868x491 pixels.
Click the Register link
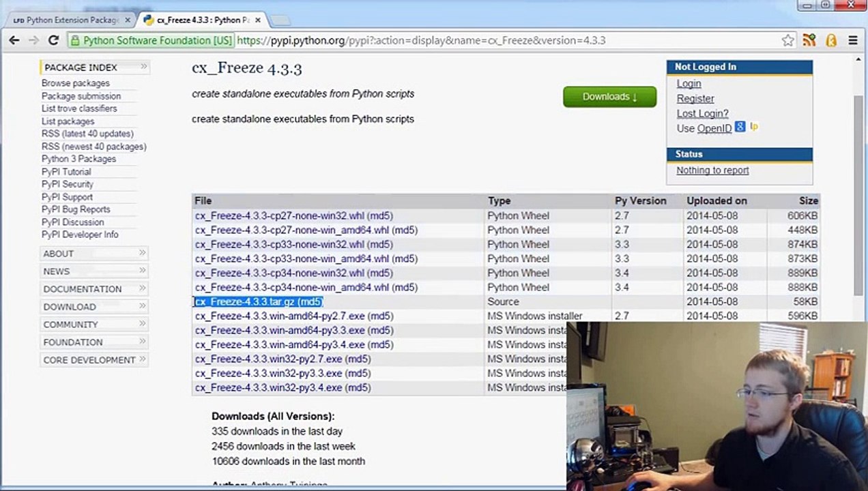(x=695, y=98)
